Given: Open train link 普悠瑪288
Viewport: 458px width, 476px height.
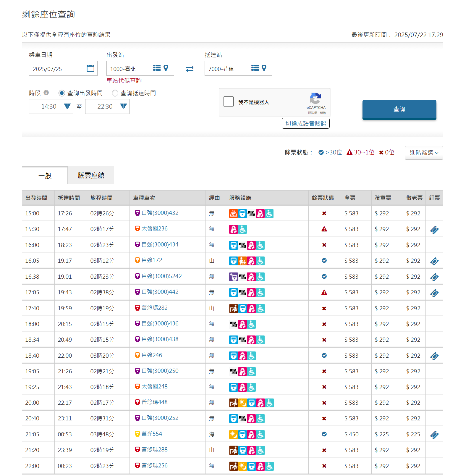Looking at the screenshot, I should pos(154,449).
